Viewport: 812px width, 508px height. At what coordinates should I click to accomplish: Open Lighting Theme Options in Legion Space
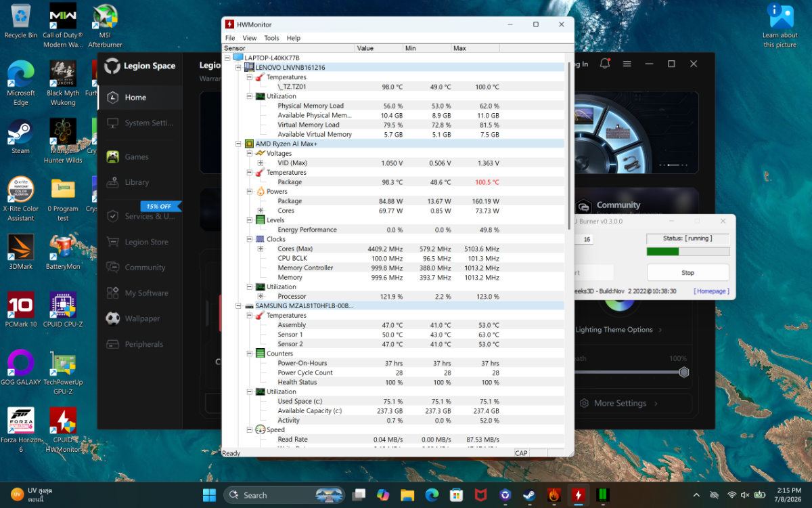coord(618,330)
